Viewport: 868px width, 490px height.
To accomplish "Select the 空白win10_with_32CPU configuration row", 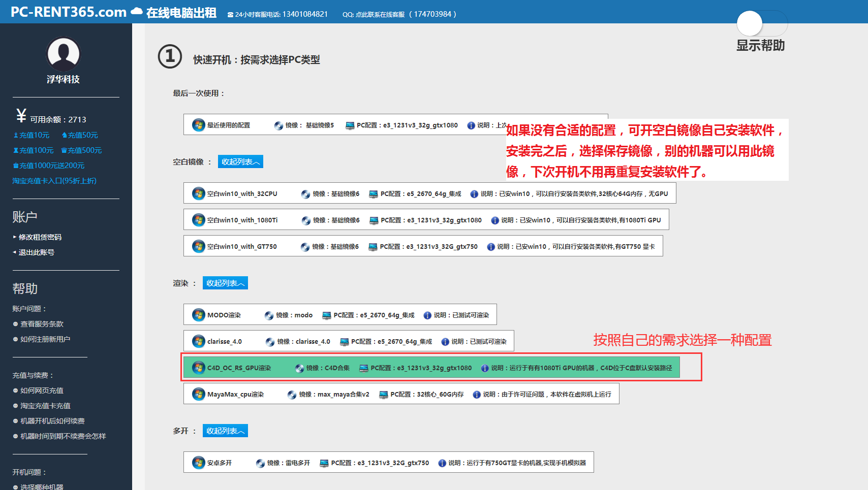I will pos(429,193).
